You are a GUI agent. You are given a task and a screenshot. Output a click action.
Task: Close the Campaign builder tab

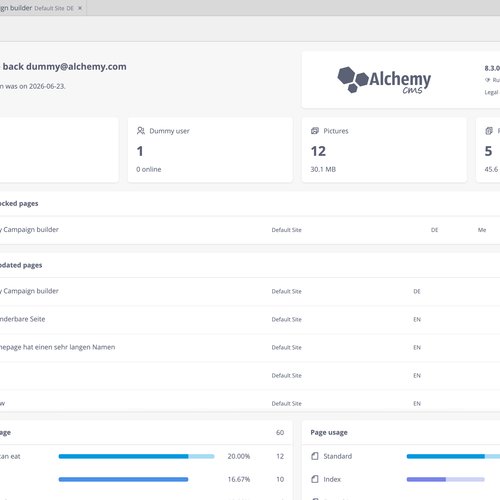click(x=80, y=8)
